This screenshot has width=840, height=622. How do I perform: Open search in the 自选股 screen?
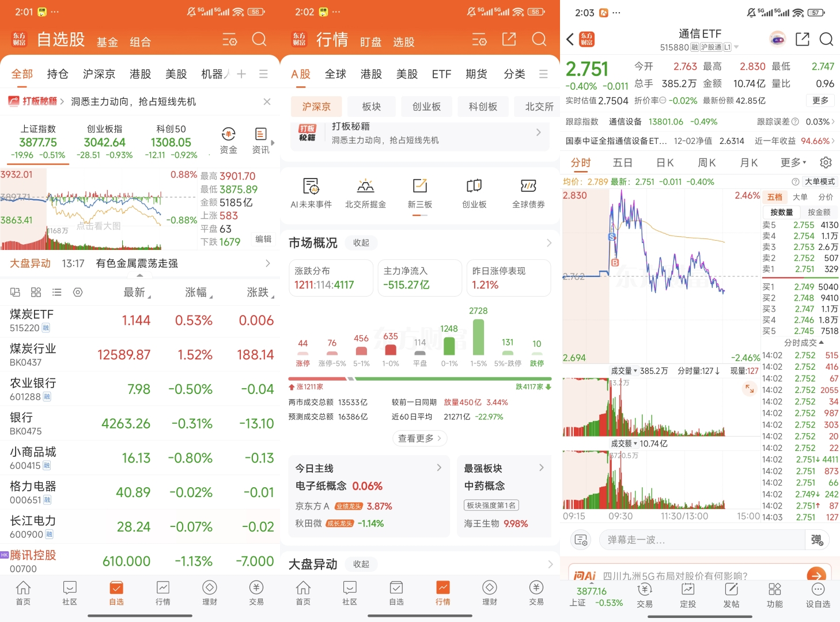pyautogui.click(x=259, y=39)
